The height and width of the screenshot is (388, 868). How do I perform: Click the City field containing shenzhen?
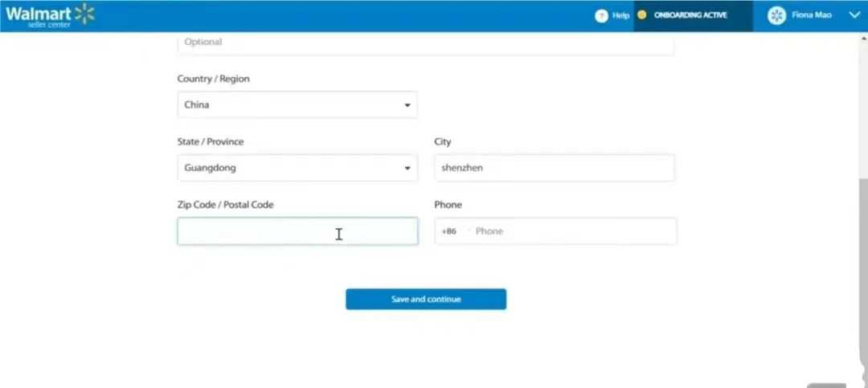tap(554, 168)
